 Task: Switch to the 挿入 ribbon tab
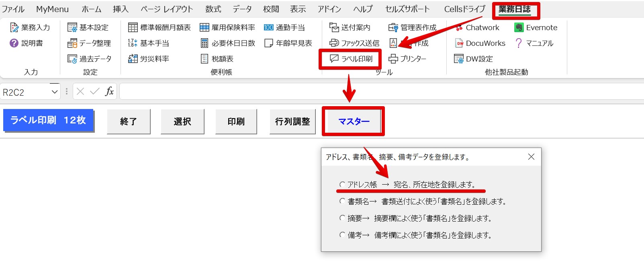pos(121,9)
